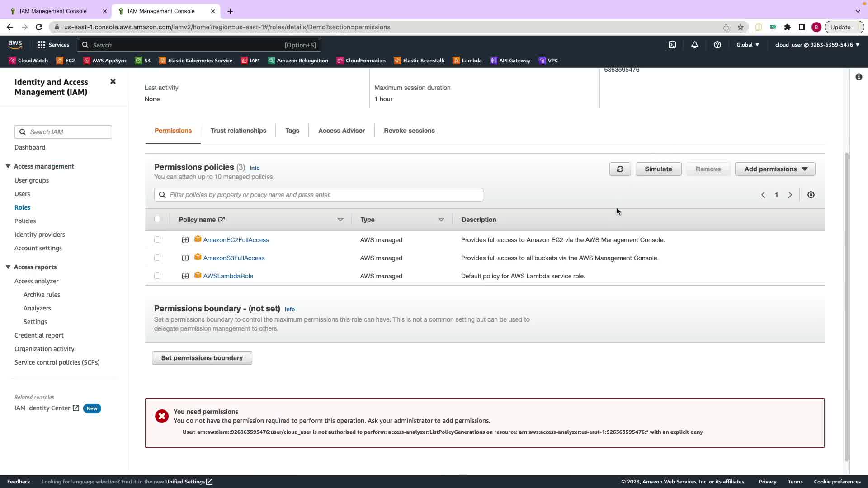
Task: Check the AmazonEC2FullAccess policy checkbox
Action: [157, 239]
